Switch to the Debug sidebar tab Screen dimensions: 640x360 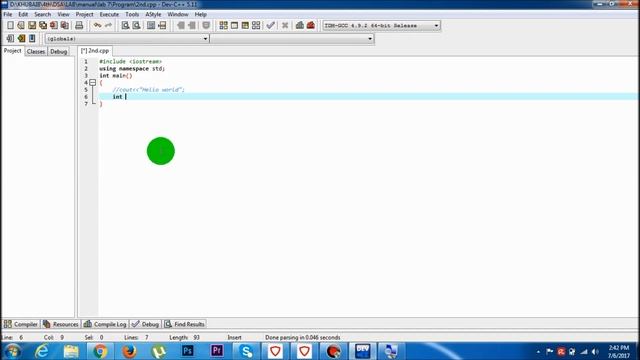click(58, 51)
